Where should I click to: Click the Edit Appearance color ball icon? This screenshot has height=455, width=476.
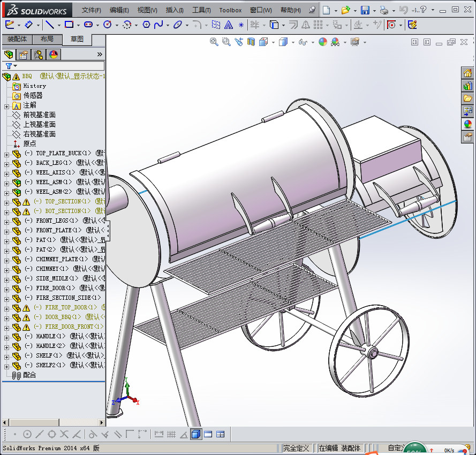[322, 42]
